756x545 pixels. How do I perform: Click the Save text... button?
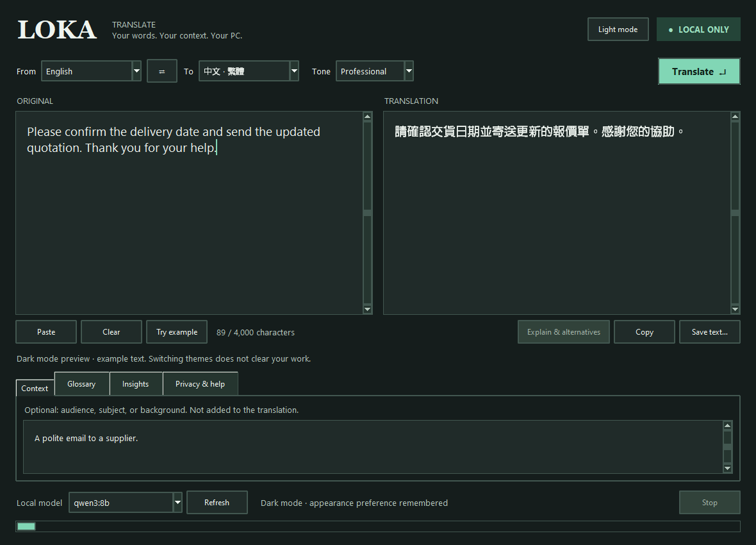[x=710, y=332]
